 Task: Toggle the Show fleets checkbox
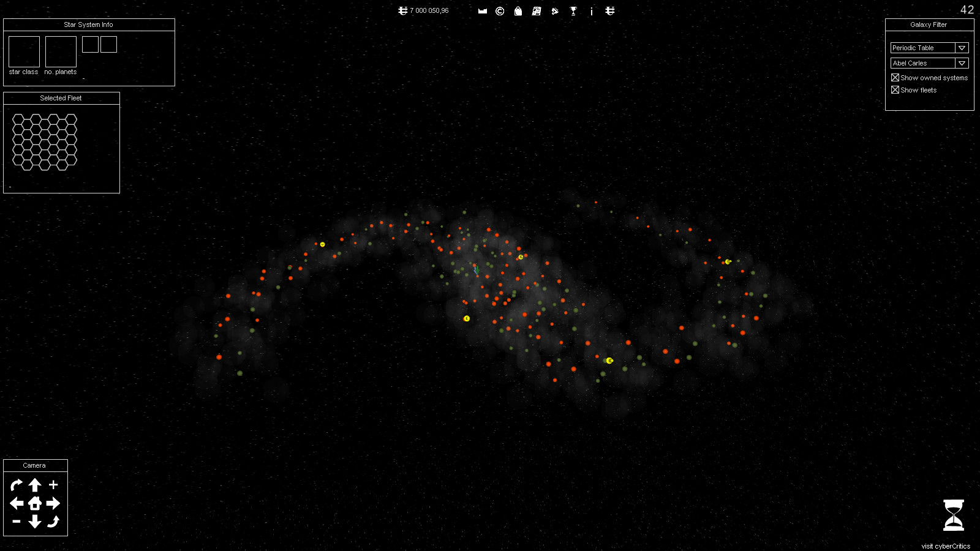click(896, 89)
